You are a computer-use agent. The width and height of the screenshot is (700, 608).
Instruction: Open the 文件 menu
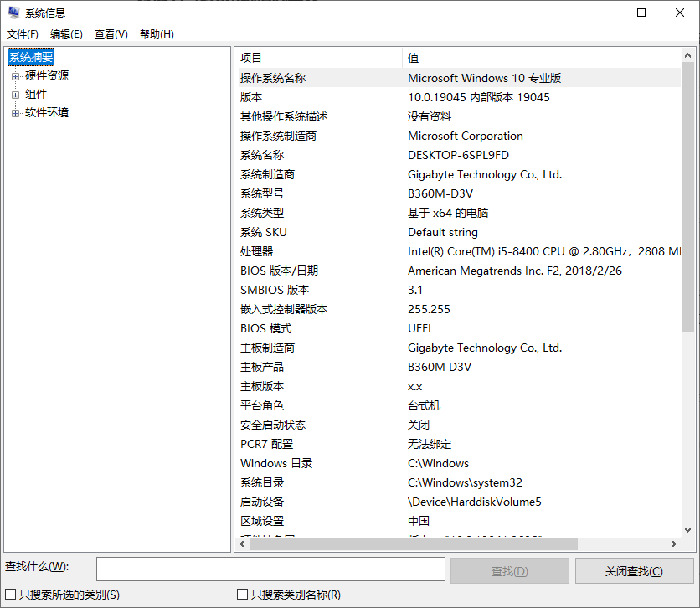(22, 33)
